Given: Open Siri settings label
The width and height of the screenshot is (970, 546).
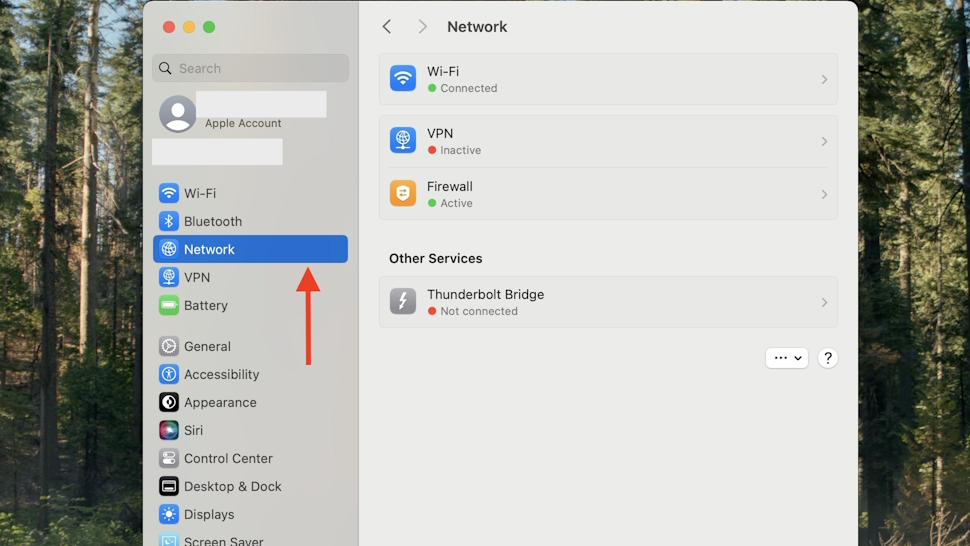Looking at the screenshot, I should tap(193, 430).
